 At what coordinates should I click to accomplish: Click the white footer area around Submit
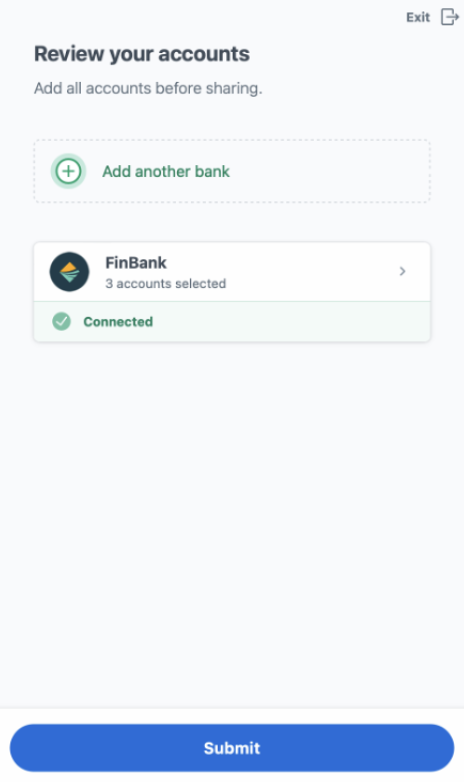[x=232, y=714]
